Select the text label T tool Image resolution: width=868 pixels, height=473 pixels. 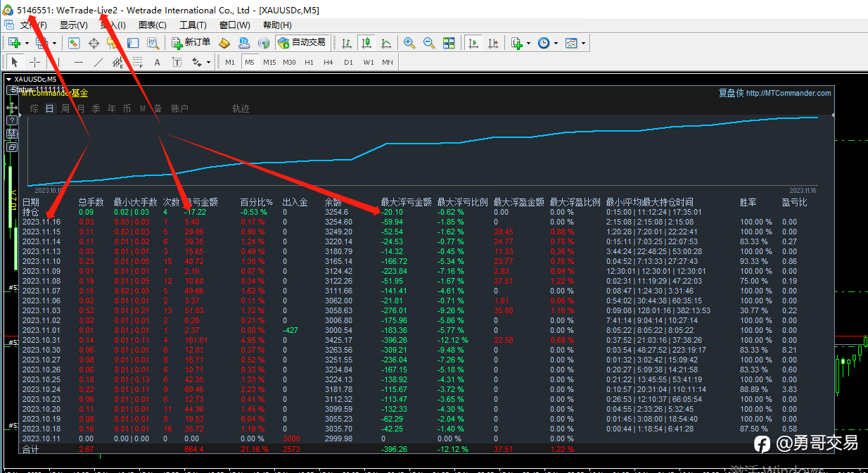(177, 62)
